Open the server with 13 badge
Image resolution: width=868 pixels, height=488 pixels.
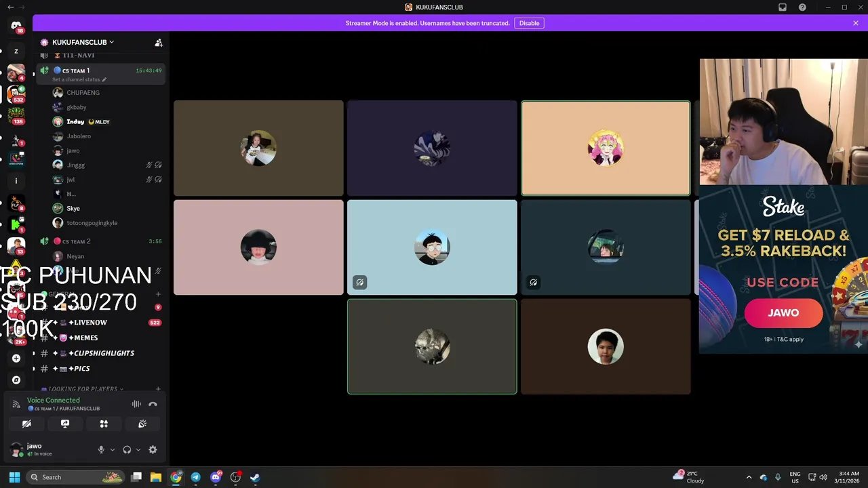pos(16,246)
